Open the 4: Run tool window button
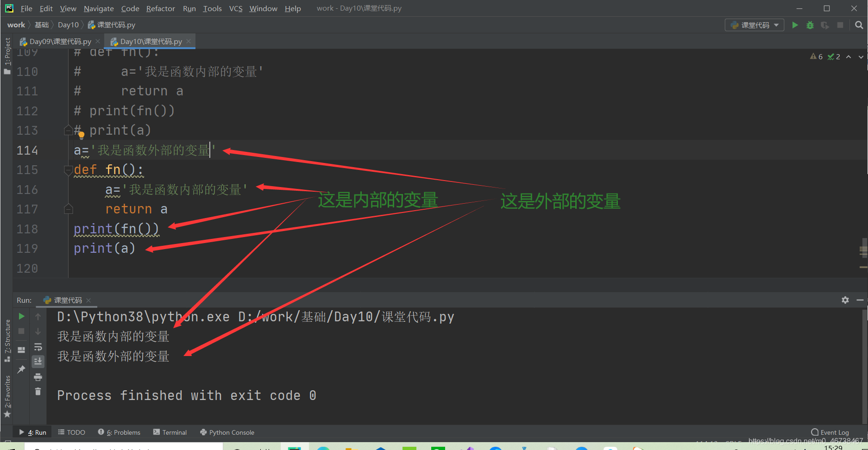The width and height of the screenshot is (868, 450). [33, 432]
